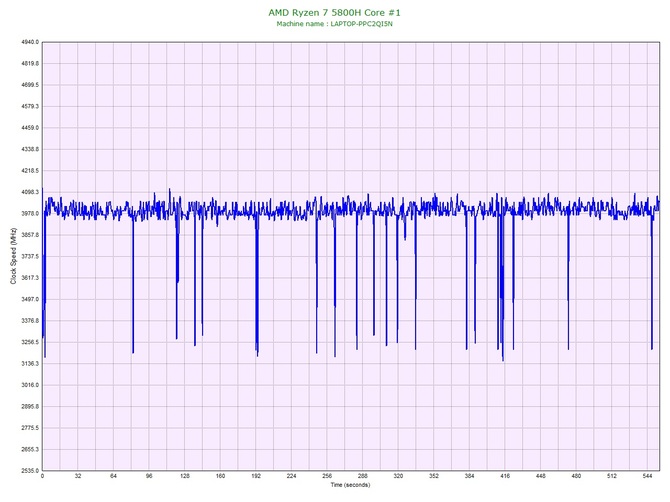The width and height of the screenshot is (670, 502).
Task: Click the 160 tick on the time axis
Action: coord(220,476)
